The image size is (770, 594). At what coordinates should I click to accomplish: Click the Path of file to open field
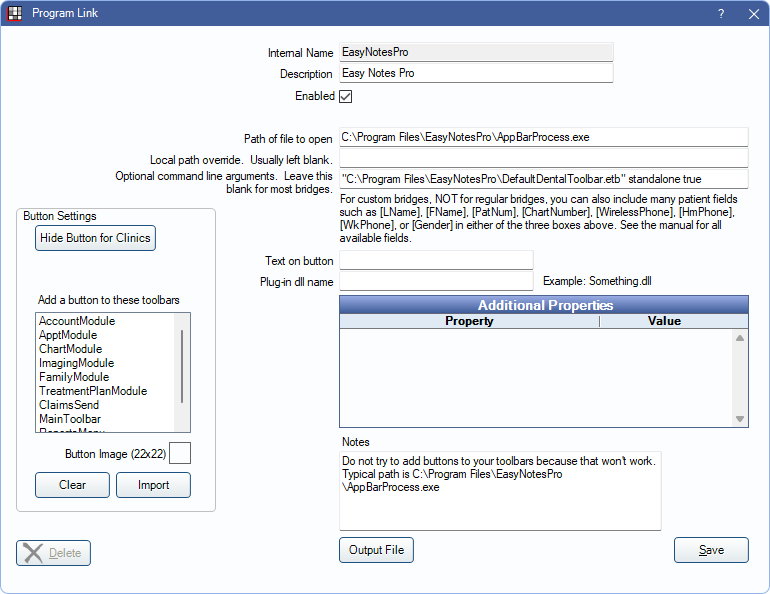point(544,137)
